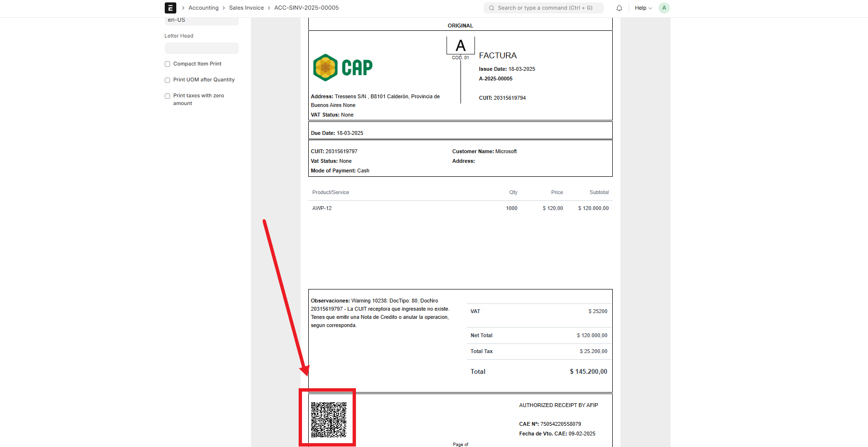868x447 pixels.
Task: Expand the Help chevron arrow
Action: tap(650, 8)
